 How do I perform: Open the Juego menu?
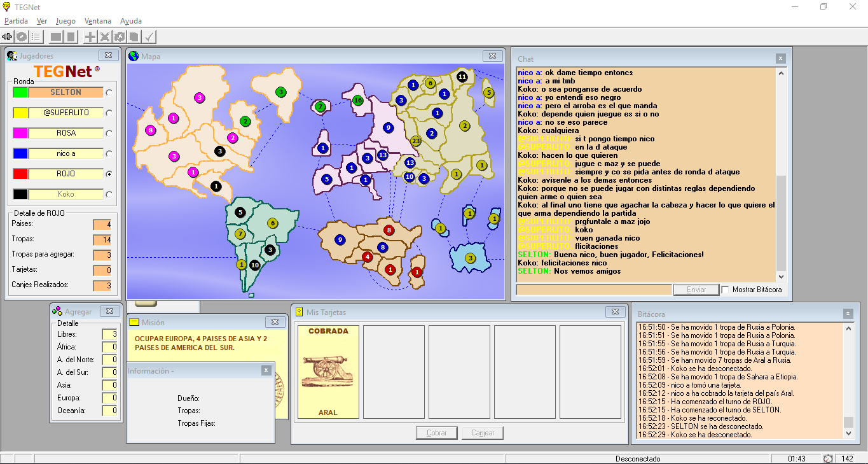65,21
